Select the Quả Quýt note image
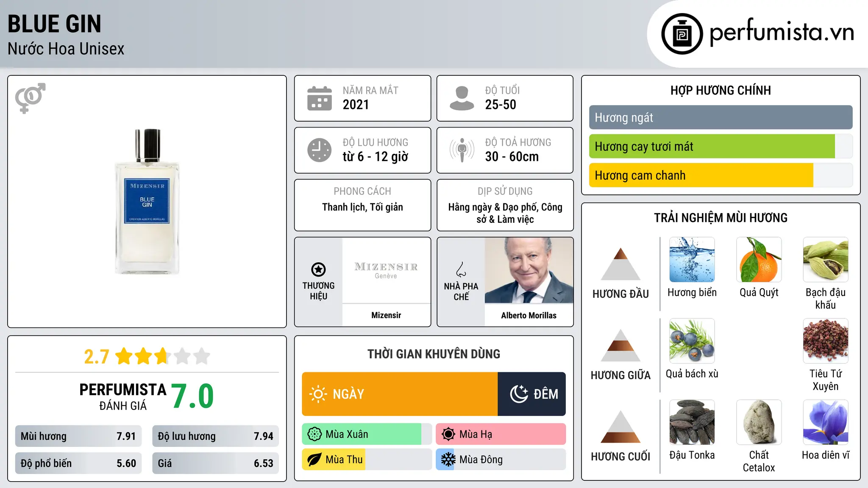 [x=759, y=260]
